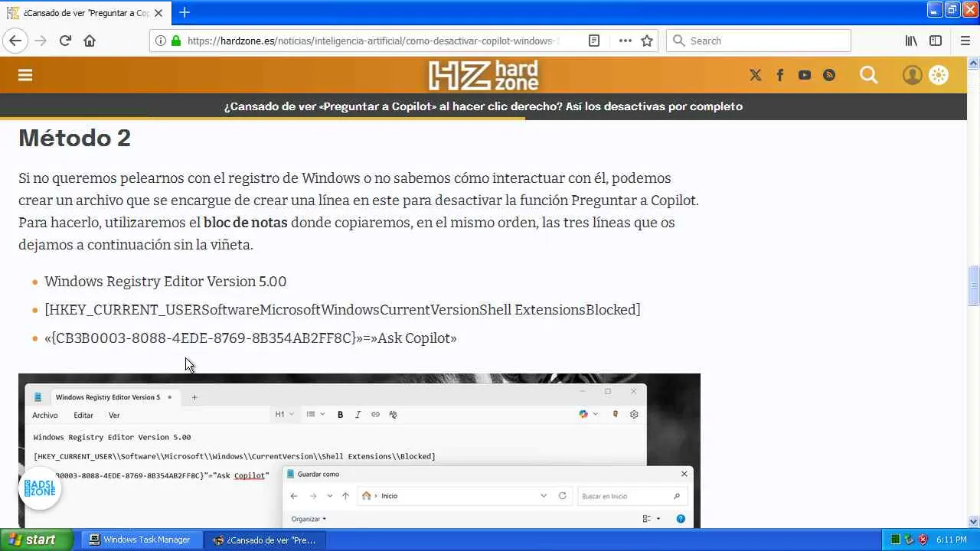Viewport: 980px width, 551px height.
Task: Click the ADSLZone floating badge
Action: coord(40,488)
